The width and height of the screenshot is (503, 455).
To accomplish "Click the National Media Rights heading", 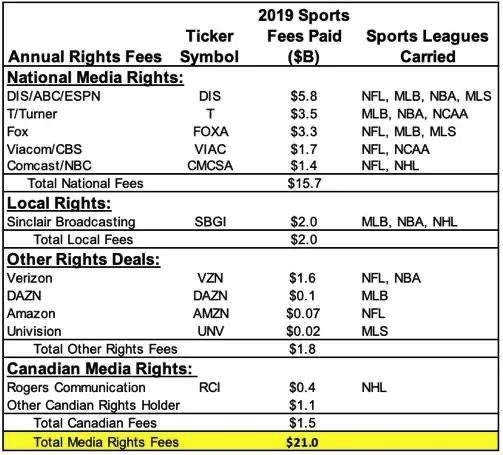I will 95,78.
